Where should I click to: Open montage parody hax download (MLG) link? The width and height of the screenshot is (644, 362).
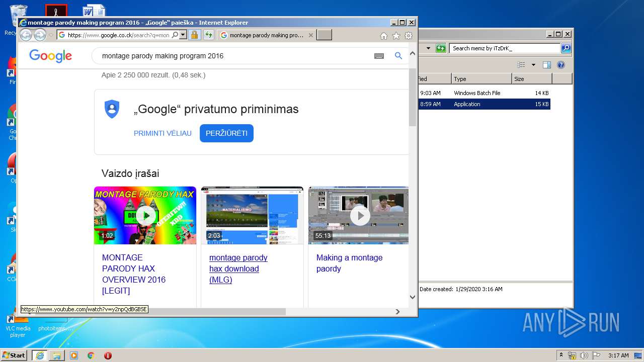point(238,268)
